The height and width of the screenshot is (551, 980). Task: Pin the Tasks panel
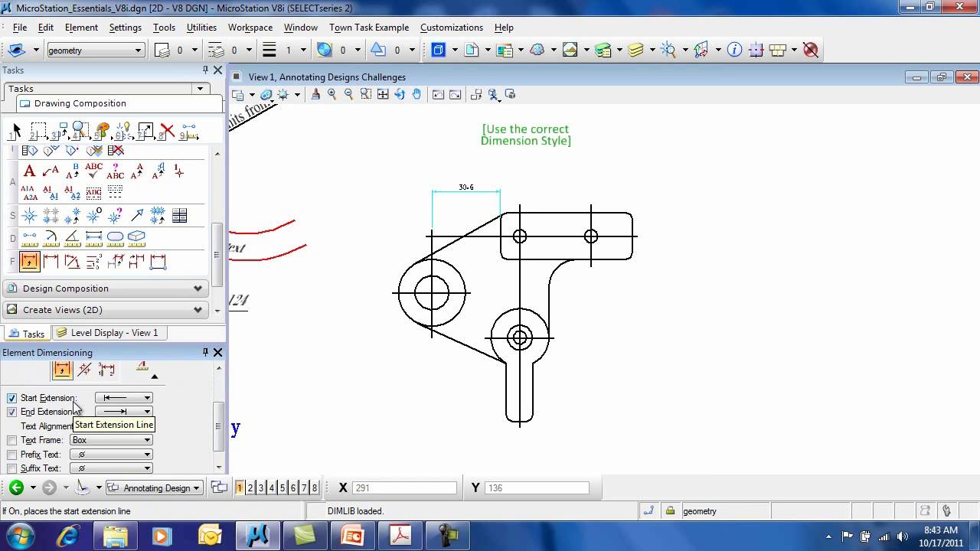click(x=205, y=70)
